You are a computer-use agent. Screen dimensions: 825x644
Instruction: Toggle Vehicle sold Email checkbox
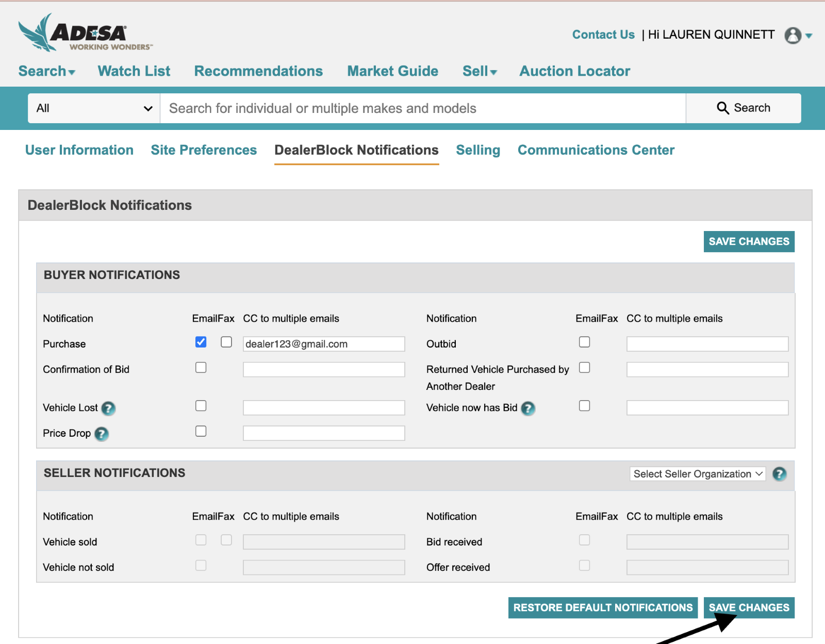coord(201,540)
